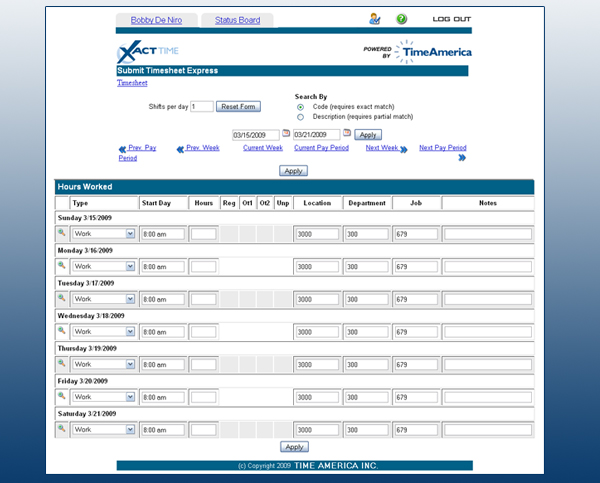The height and width of the screenshot is (483, 600).
Task: Click the magnifier icon in Friday's row
Action: coord(62,395)
